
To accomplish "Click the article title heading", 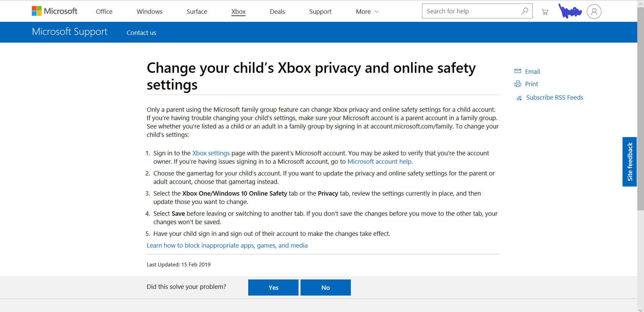I will [x=311, y=76].
